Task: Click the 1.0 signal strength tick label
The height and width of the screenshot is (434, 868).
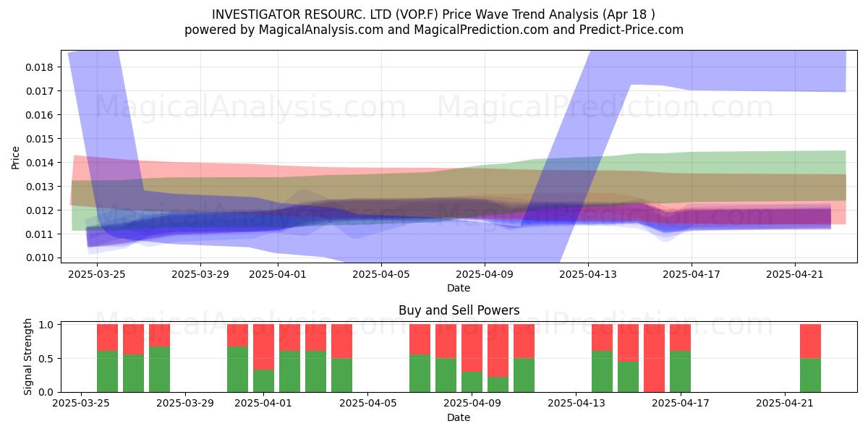Action: click(46, 325)
